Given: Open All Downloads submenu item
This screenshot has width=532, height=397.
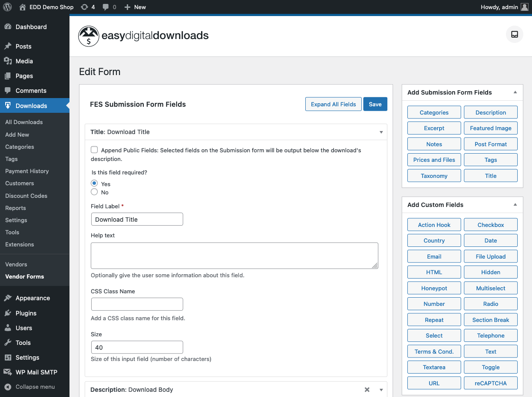Looking at the screenshot, I should [x=24, y=122].
